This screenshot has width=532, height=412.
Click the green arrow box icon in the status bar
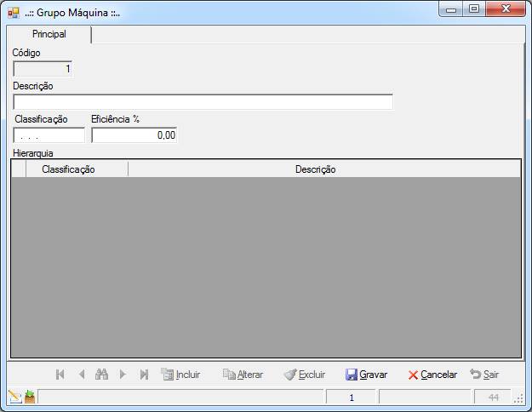point(30,397)
